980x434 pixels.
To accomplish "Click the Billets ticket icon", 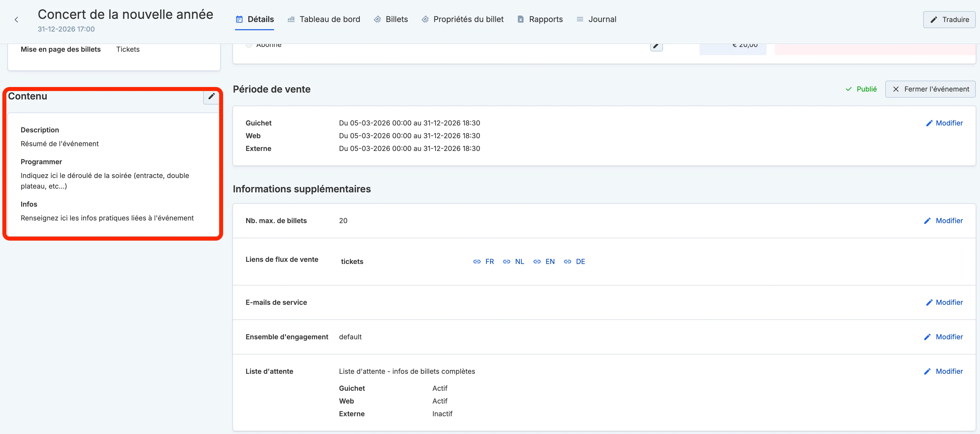I will click(x=378, y=19).
